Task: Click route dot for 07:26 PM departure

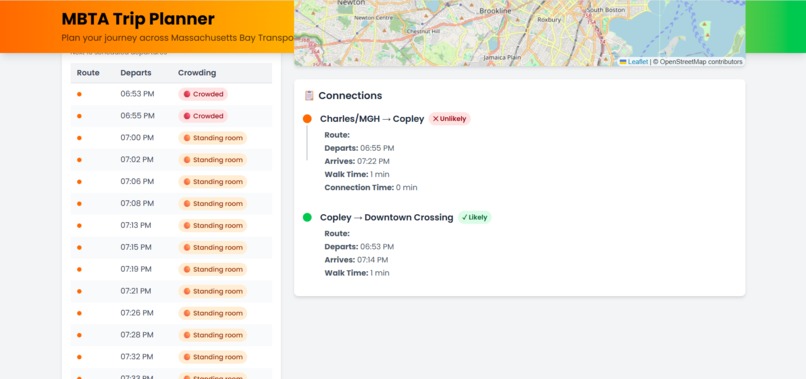Action: pyautogui.click(x=79, y=313)
